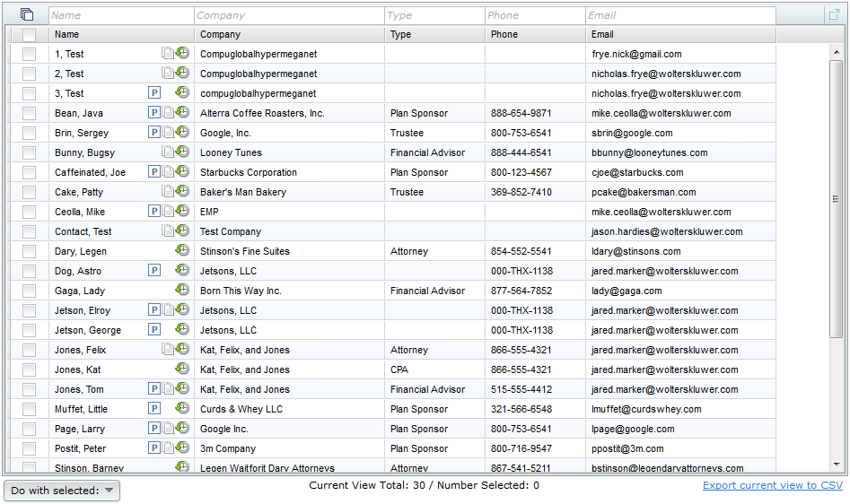Sort by the Type column header
The width and height of the screenshot is (850, 504).
(434, 34)
